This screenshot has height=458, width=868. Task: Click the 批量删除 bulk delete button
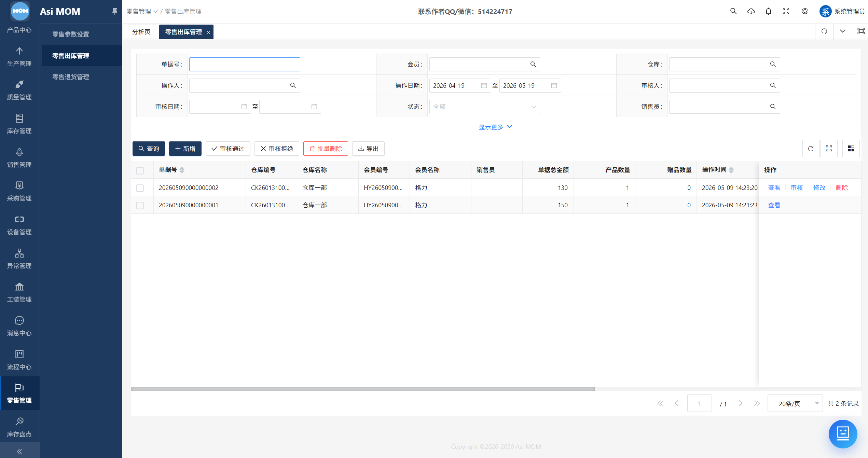[326, 149]
